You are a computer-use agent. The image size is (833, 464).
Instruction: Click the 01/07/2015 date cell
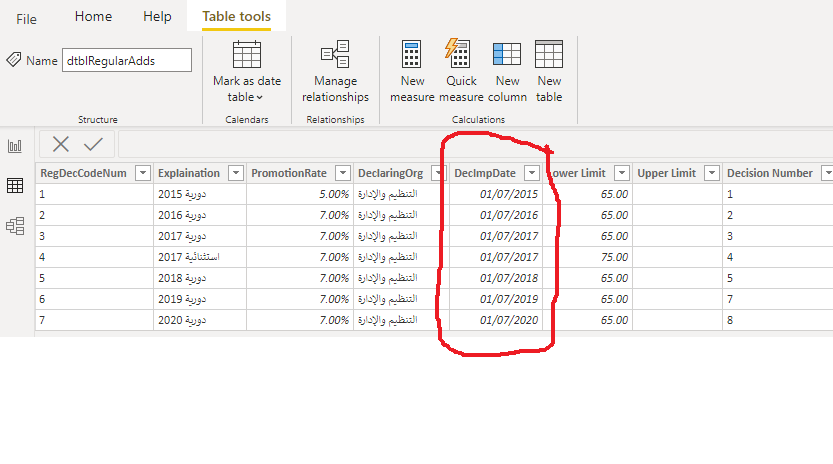(496, 194)
